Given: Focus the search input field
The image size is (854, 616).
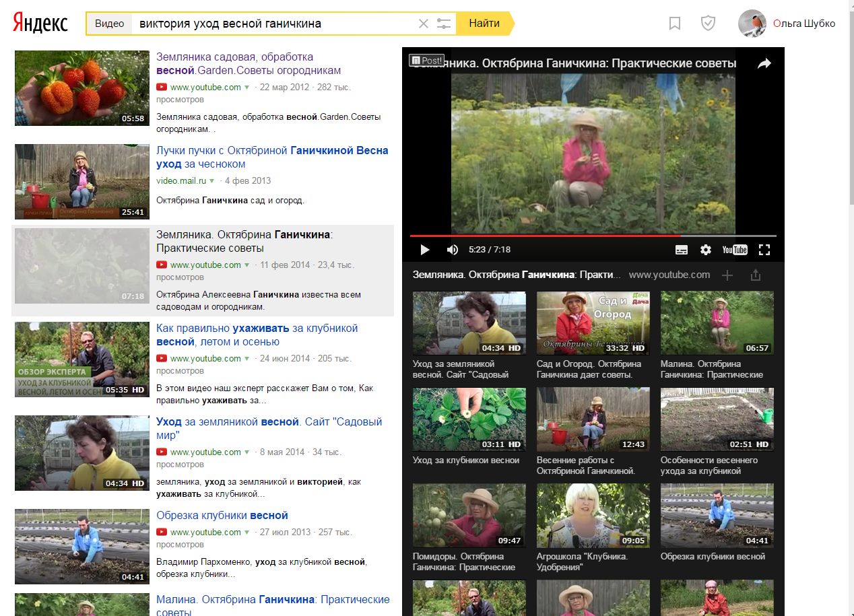Looking at the screenshot, I should coord(274,24).
